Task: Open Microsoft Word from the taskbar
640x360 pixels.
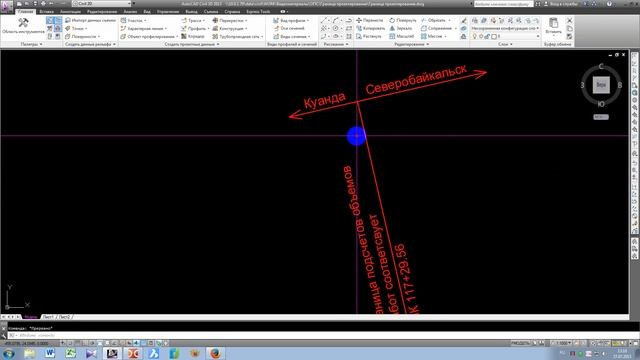Action: 50,353
